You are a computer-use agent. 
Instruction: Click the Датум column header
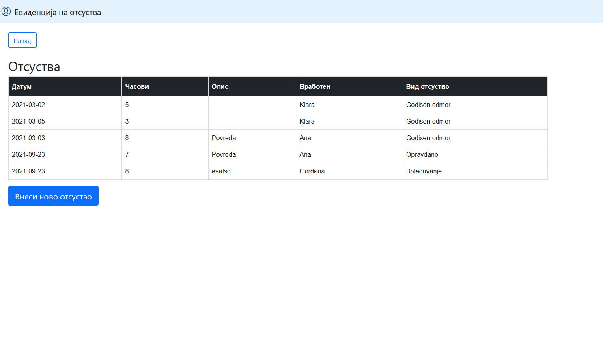click(x=22, y=86)
